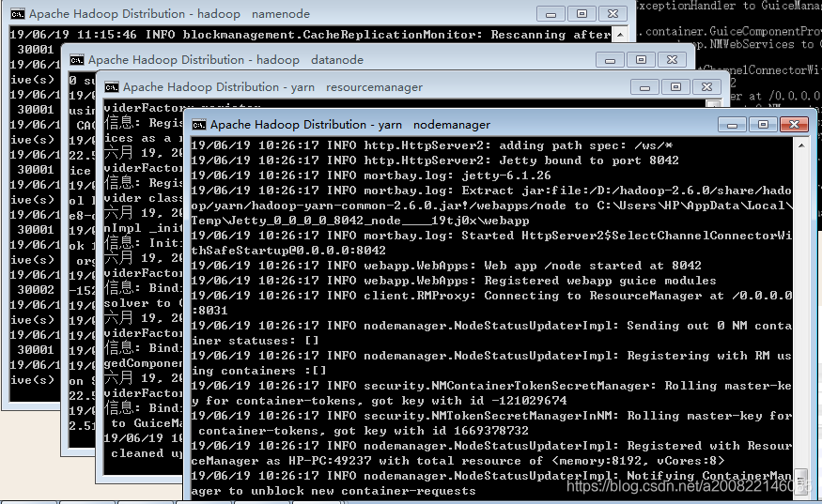The image size is (822, 504).
Task: Click the 'Registered webapp guice modules' line
Action: (x=454, y=281)
